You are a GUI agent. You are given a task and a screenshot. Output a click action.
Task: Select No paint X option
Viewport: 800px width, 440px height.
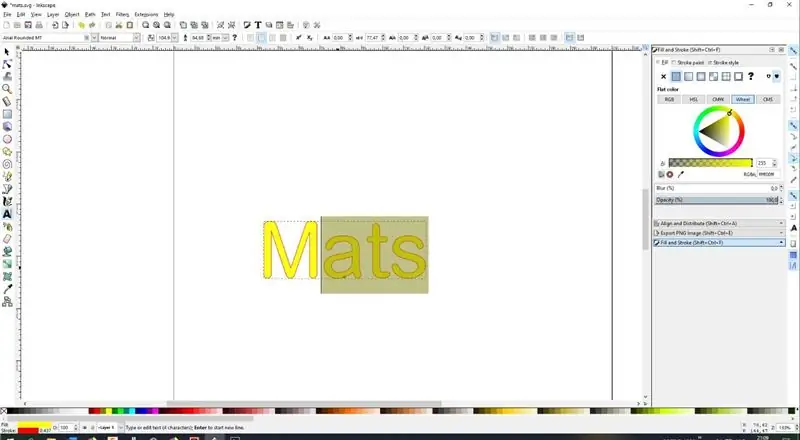tap(663, 77)
